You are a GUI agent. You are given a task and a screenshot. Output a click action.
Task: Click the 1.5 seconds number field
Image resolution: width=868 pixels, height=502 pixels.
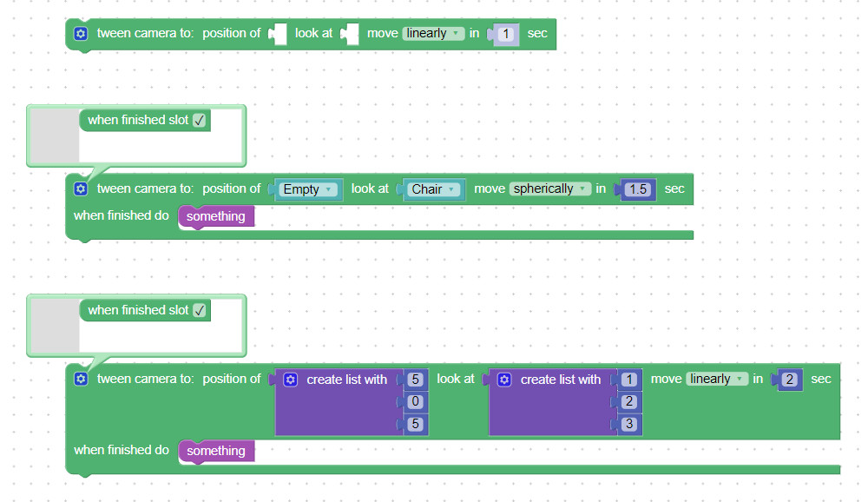click(638, 189)
